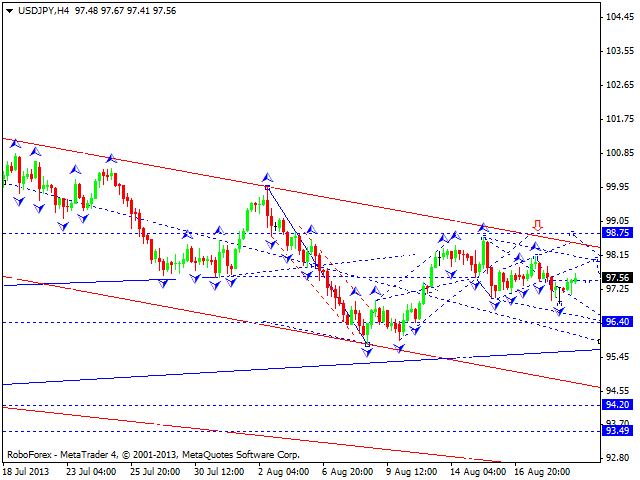
Task: Click fractal down arrow below 9 Aug low
Action: [x=400, y=348]
